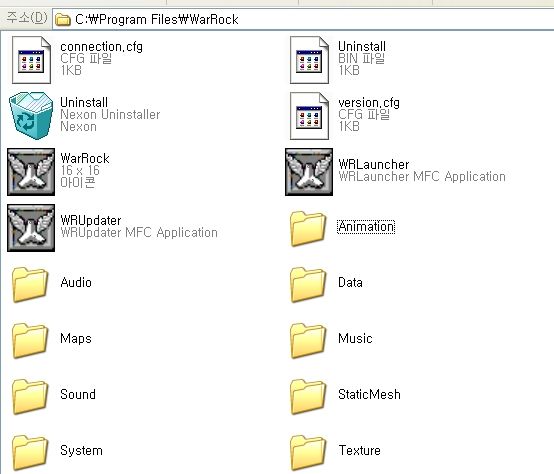The image size is (554, 474).
Task: Select the Sound folder icon
Action: [x=30, y=396]
